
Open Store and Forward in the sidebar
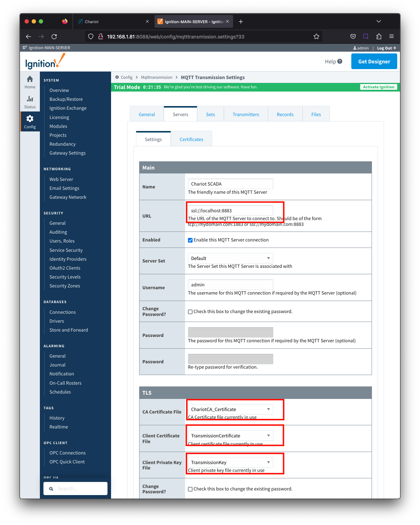[x=69, y=330]
